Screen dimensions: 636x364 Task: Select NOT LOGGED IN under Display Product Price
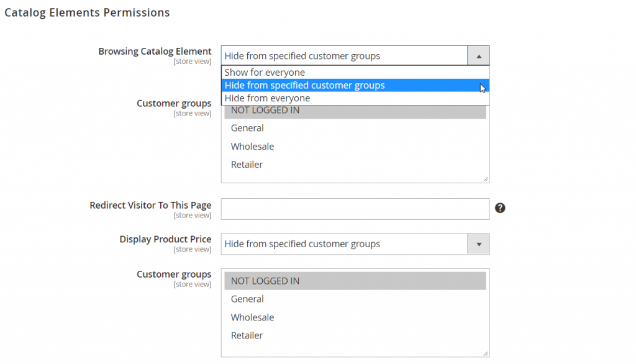[x=265, y=281]
